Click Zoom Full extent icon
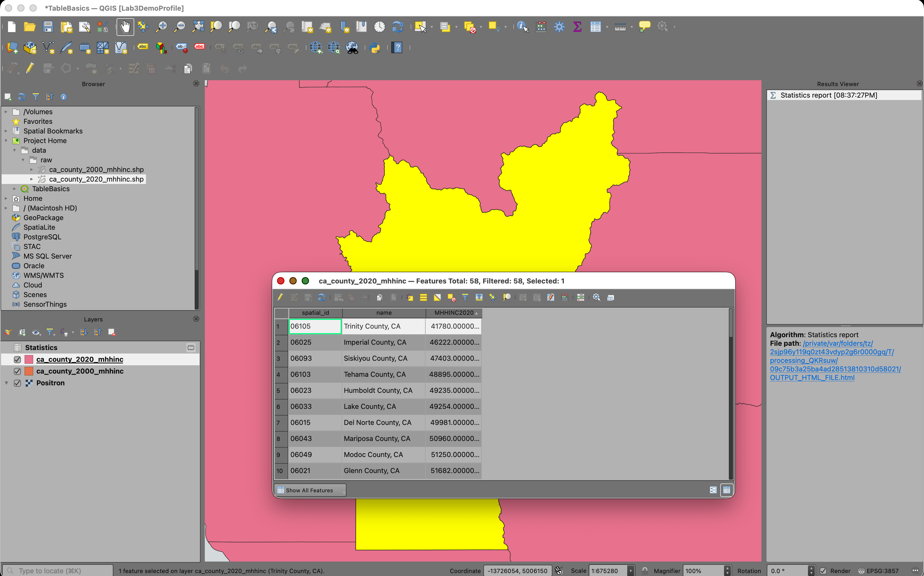The width and height of the screenshot is (924, 576). click(x=198, y=27)
